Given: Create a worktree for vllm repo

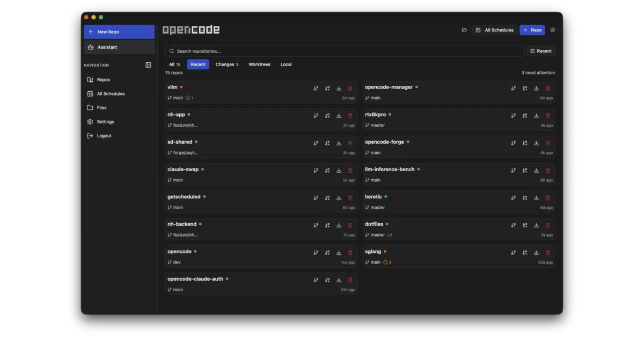Looking at the screenshot, I should point(327,89).
